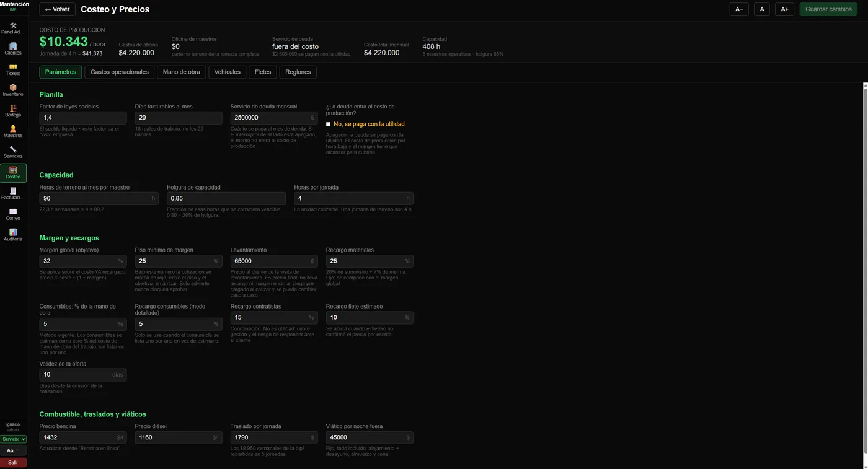868x469 pixels.
Task: Click the Volver back button
Action: (57, 9)
